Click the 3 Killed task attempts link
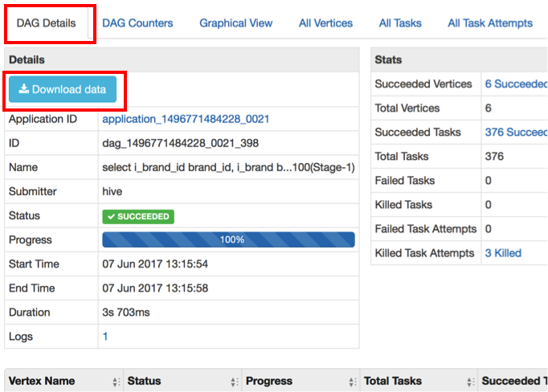 pos(503,253)
